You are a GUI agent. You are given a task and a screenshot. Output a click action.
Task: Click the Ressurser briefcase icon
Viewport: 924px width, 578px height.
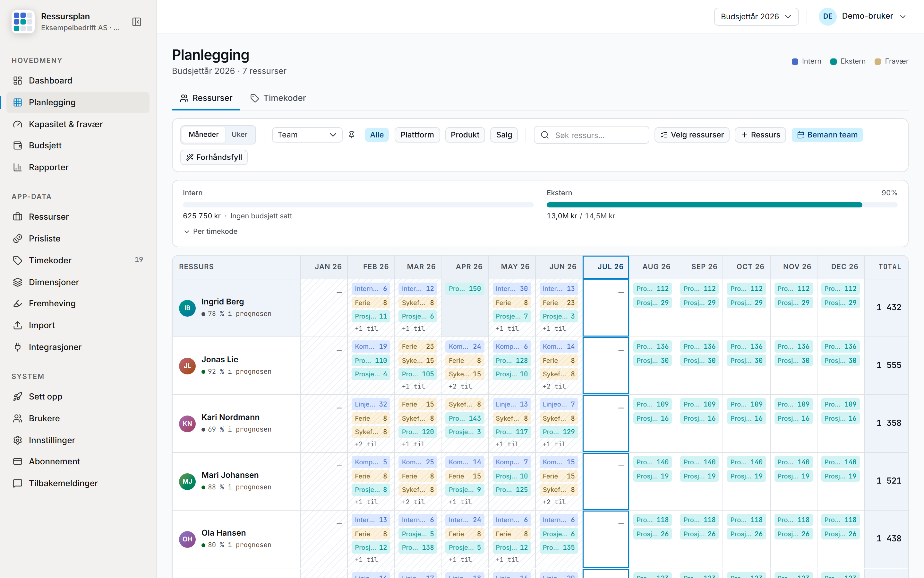(x=18, y=217)
